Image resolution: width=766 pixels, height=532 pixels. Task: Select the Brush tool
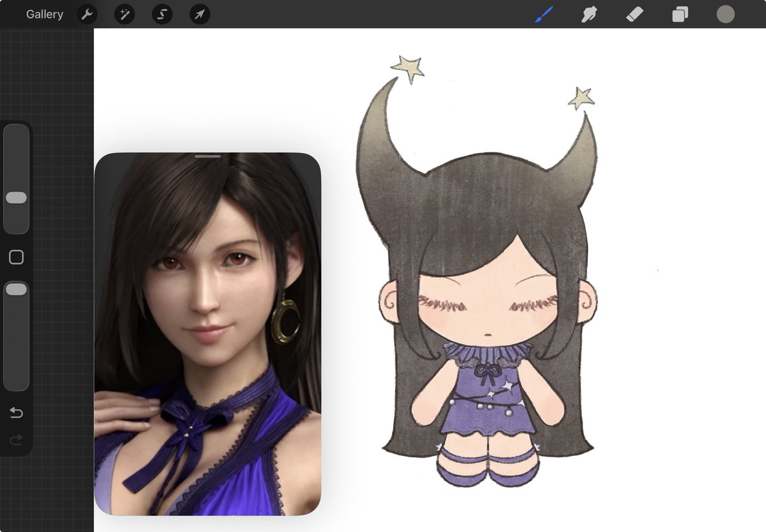click(x=544, y=14)
